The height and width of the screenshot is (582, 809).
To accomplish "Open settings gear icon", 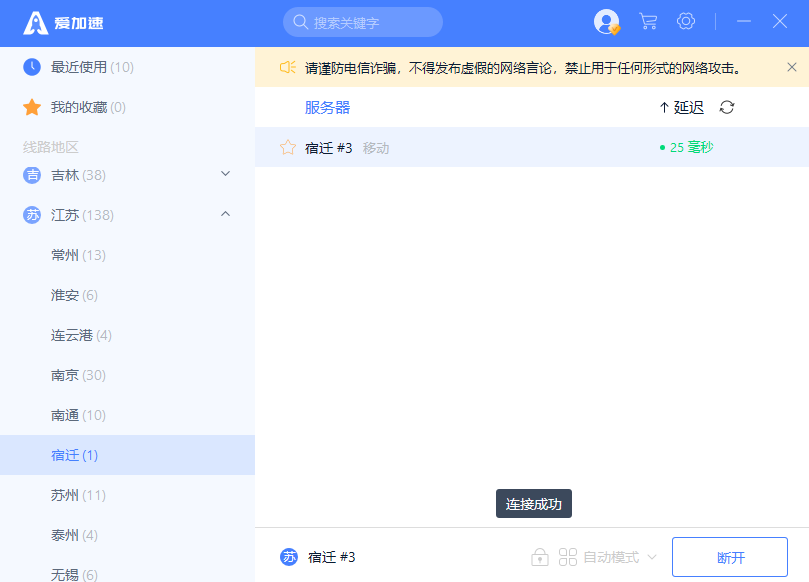I will 686,21.
